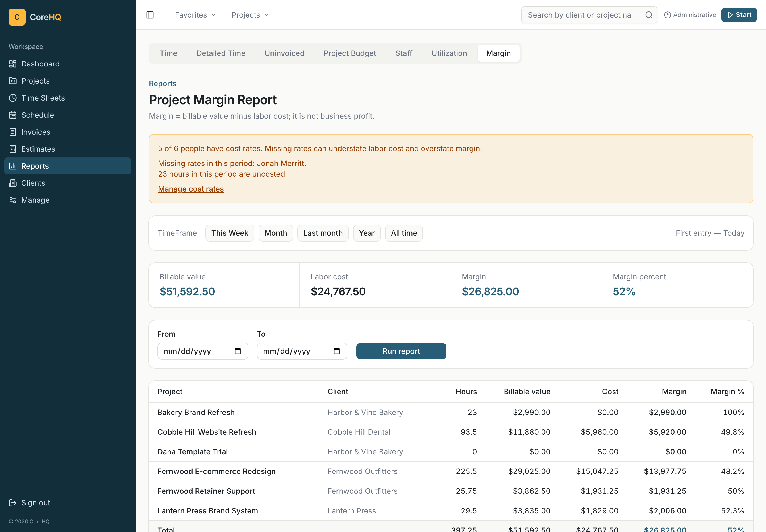Open the Estimates calculator icon

pos(13,149)
